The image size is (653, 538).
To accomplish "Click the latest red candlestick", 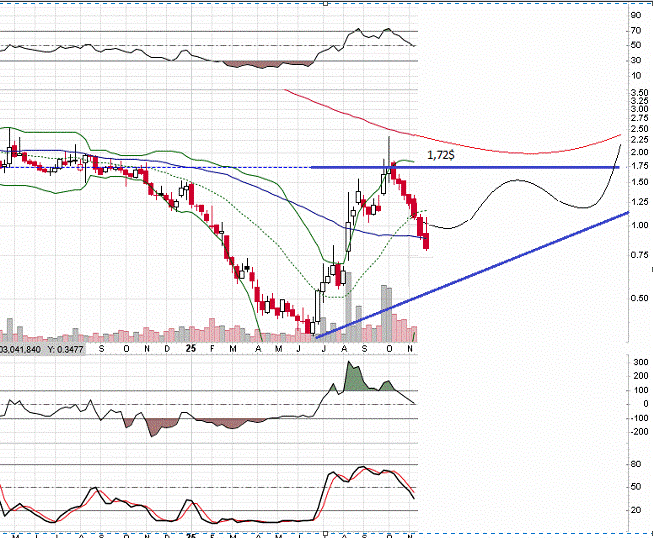I will click(x=428, y=240).
